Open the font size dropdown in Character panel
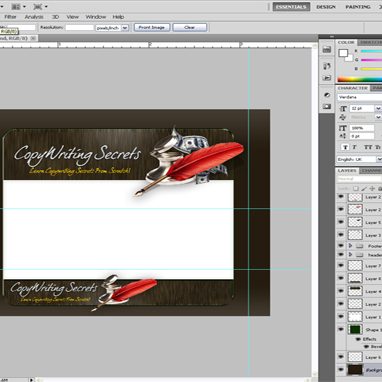 pyautogui.click(x=378, y=109)
